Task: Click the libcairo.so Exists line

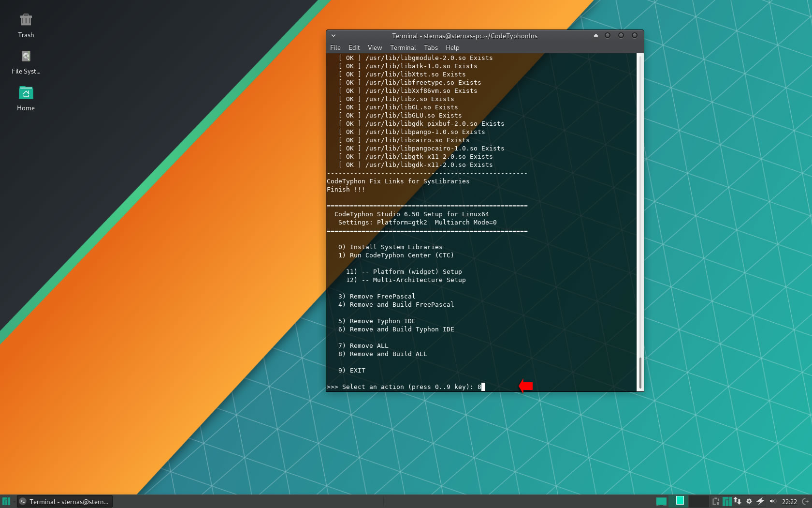Action: tap(404, 140)
